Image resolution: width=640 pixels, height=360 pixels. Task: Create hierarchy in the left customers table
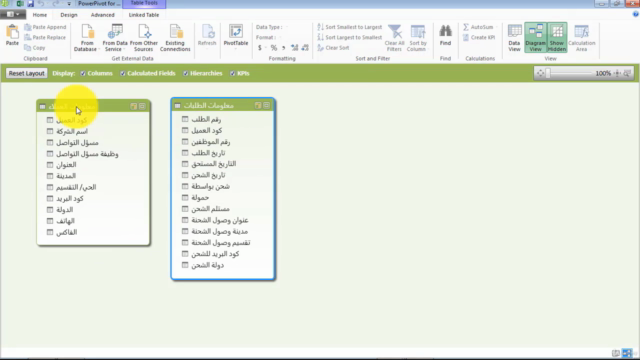133,106
